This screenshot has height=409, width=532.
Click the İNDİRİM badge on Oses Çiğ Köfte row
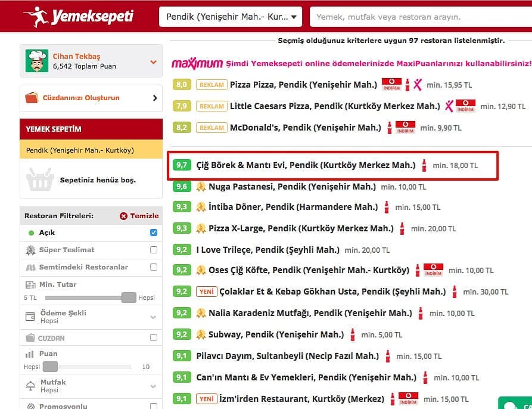click(x=433, y=270)
